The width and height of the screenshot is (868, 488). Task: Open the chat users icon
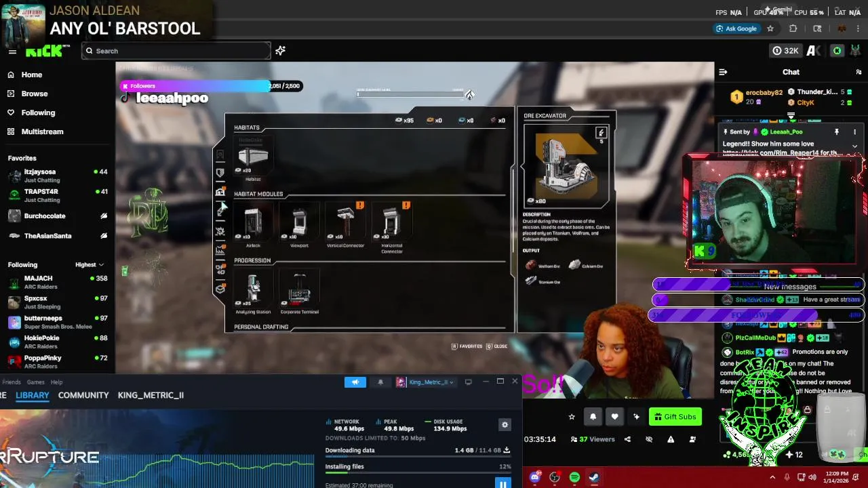click(x=859, y=72)
